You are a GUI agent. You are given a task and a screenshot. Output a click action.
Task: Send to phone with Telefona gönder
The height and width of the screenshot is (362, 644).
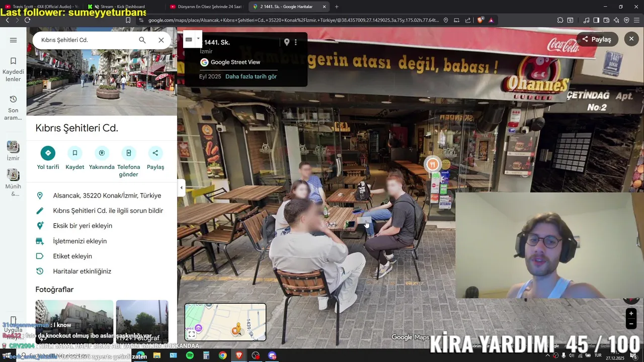[128, 162]
